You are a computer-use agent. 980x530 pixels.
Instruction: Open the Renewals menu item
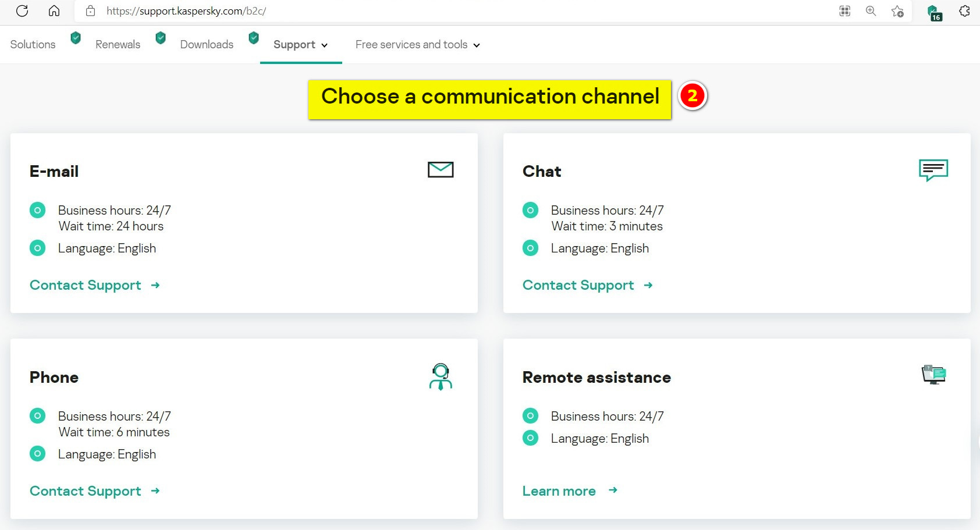click(118, 45)
